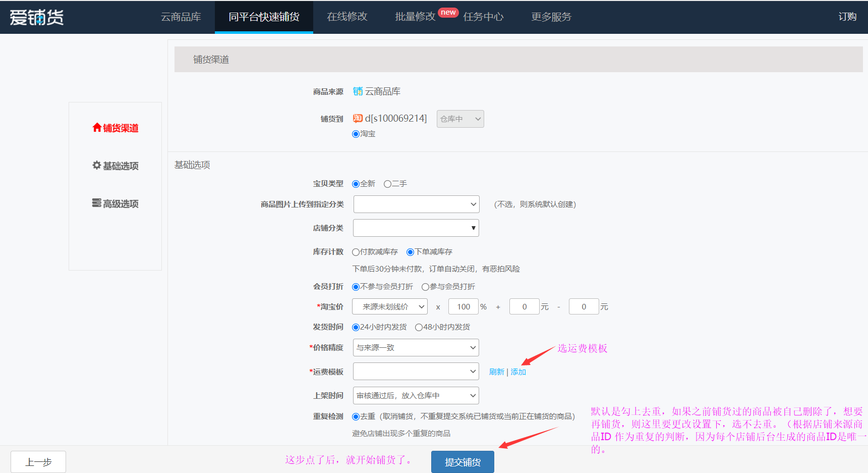Click the 云商品库 source icon

[358, 91]
